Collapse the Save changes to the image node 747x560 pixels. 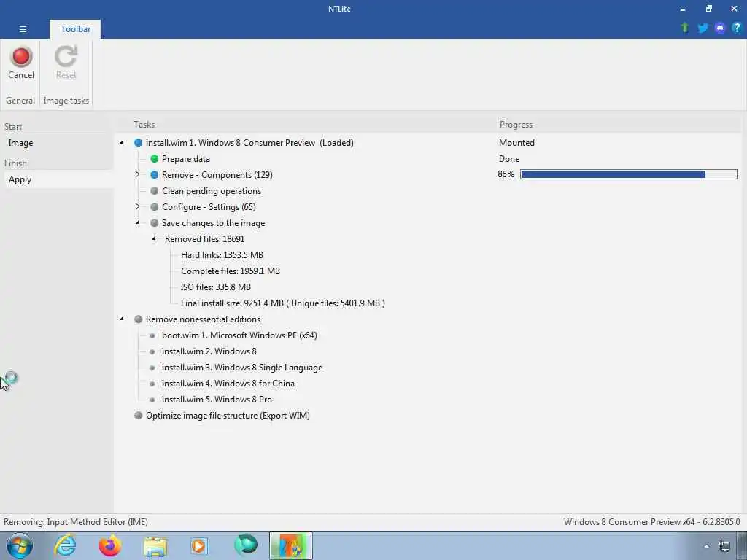[138, 222]
